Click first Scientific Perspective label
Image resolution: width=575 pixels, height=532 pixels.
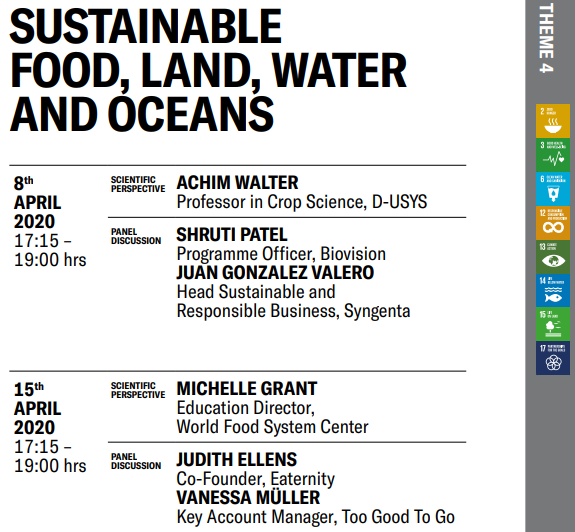pyautogui.click(x=138, y=184)
